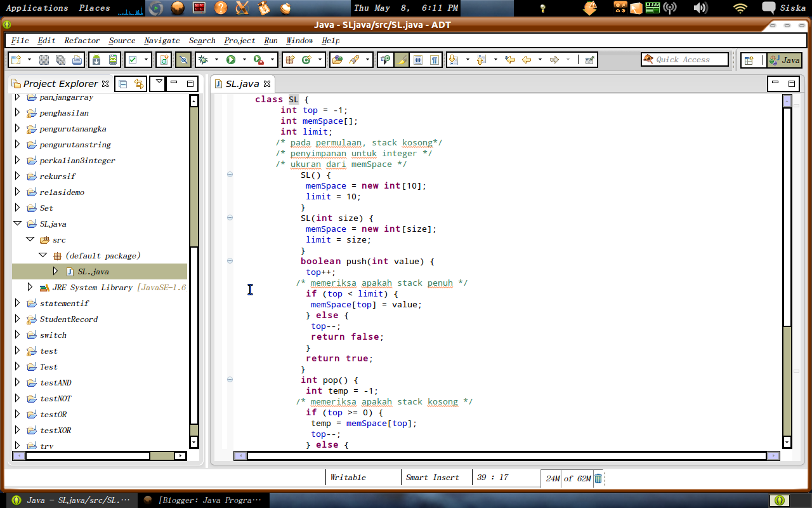The width and height of the screenshot is (812, 508).
Task: Click the green Run button icon
Action: pyautogui.click(x=231, y=60)
